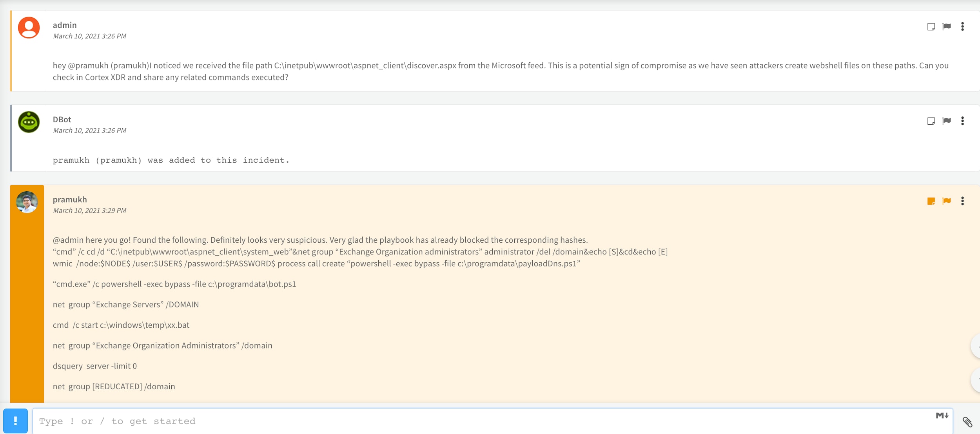Click the pramukh username heading
Image resolution: width=980 pixels, height=434 pixels.
70,200
